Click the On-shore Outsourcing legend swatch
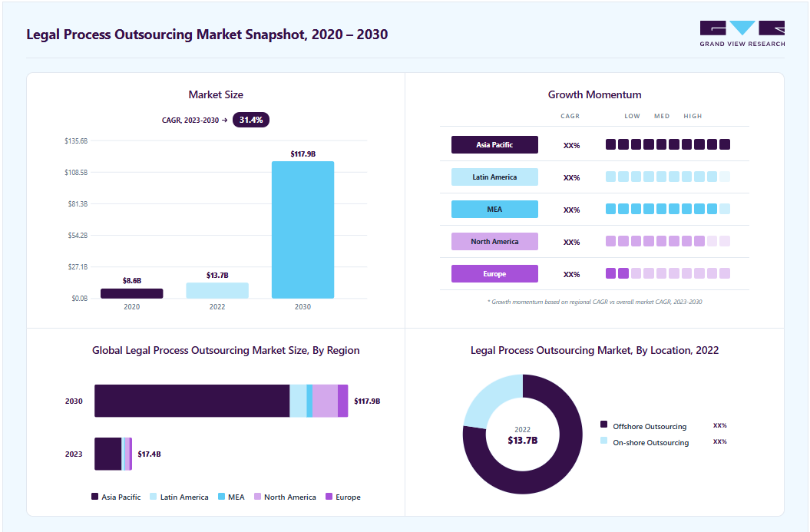 coord(604,441)
